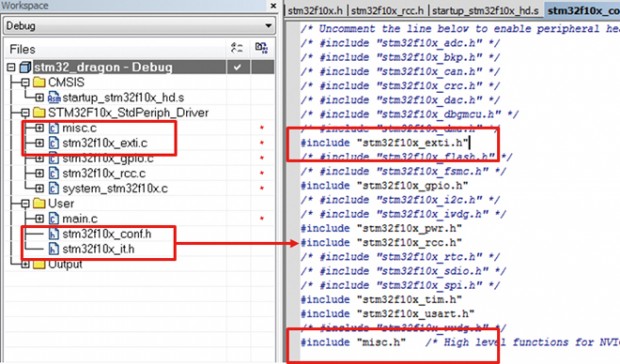Click the header file icon of stm32f10x_conf.h
The width and height of the screenshot is (620, 364).
tap(53, 234)
